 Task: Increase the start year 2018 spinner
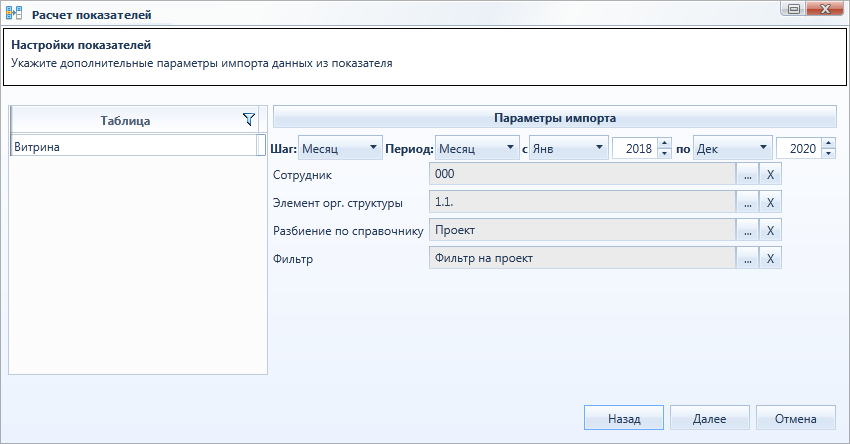(665, 143)
